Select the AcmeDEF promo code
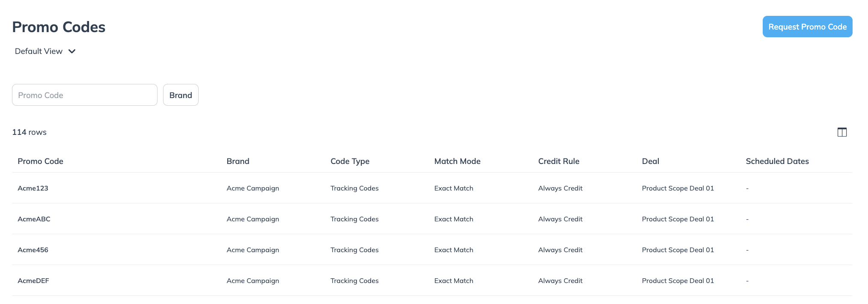 click(x=33, y=281)
